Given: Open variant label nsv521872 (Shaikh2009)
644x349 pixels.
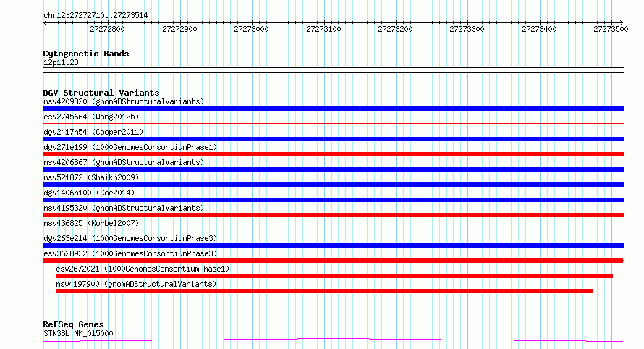Looking at the screenshot, I should pyautogui.click(x=91, y=177).
